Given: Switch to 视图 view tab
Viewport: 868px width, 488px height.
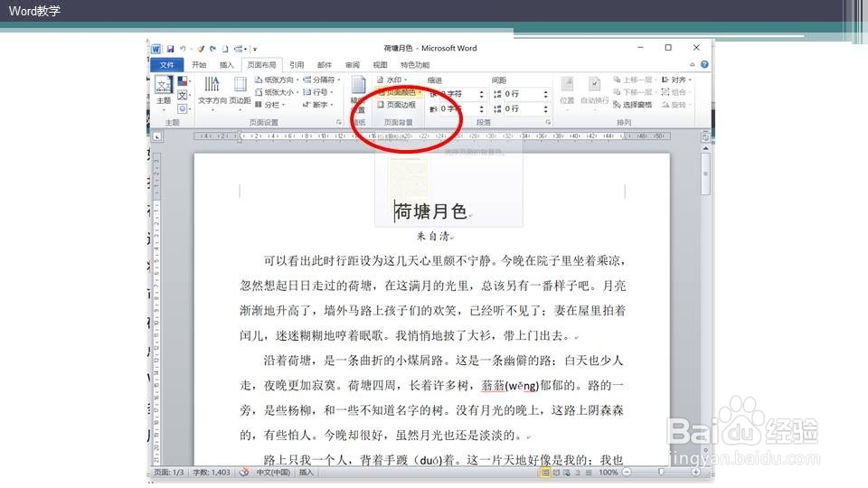Looking at the screenshot, I should pyautogui.click(x=381, y=65).
